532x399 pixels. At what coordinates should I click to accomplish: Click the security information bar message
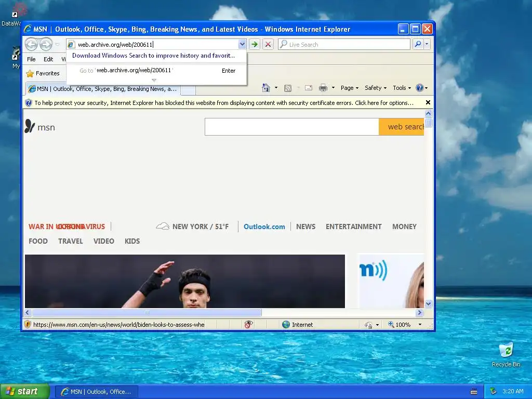click(223, 103)
